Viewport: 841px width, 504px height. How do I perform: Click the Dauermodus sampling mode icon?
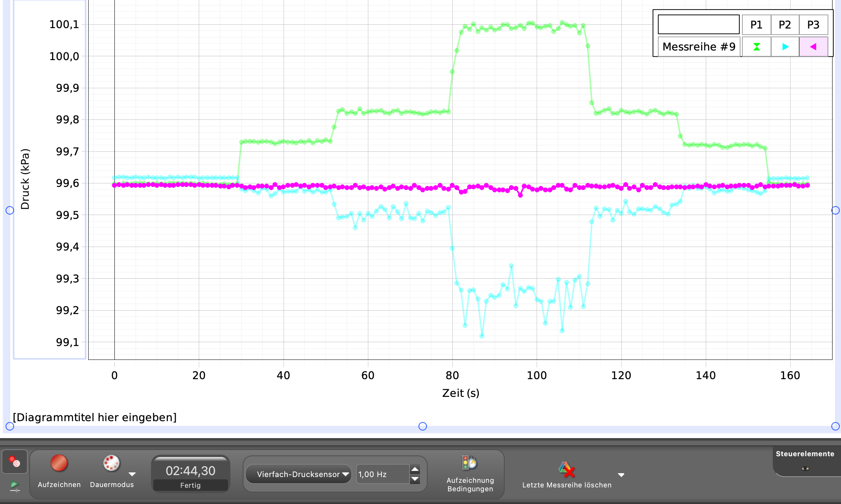111,463
